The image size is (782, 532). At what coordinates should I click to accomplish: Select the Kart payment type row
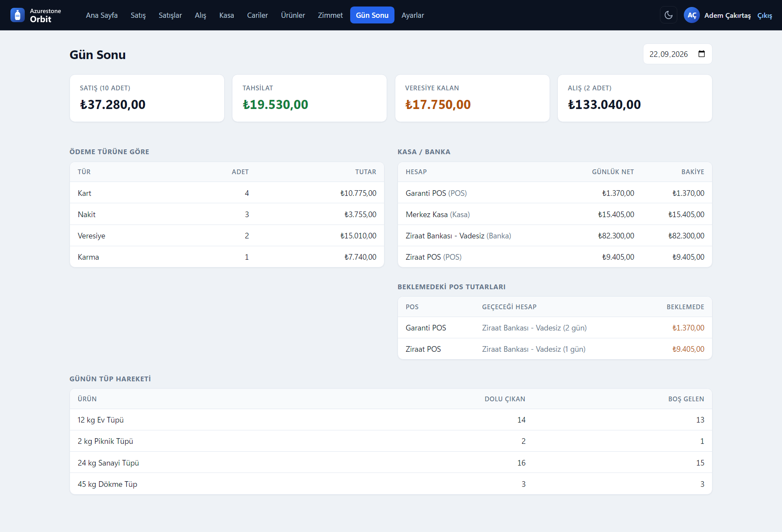pyautogui.click(x=227, y=193)
